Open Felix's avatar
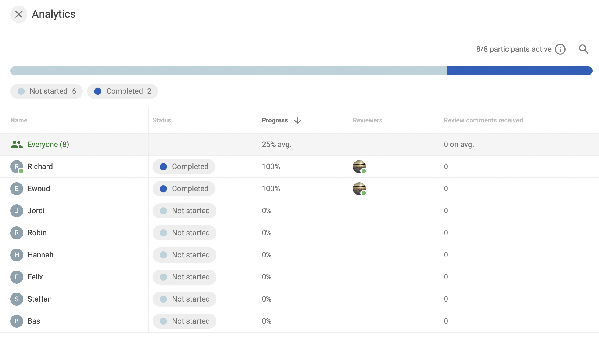The width and height of the screenshot is (599, 364). point(17,277)
